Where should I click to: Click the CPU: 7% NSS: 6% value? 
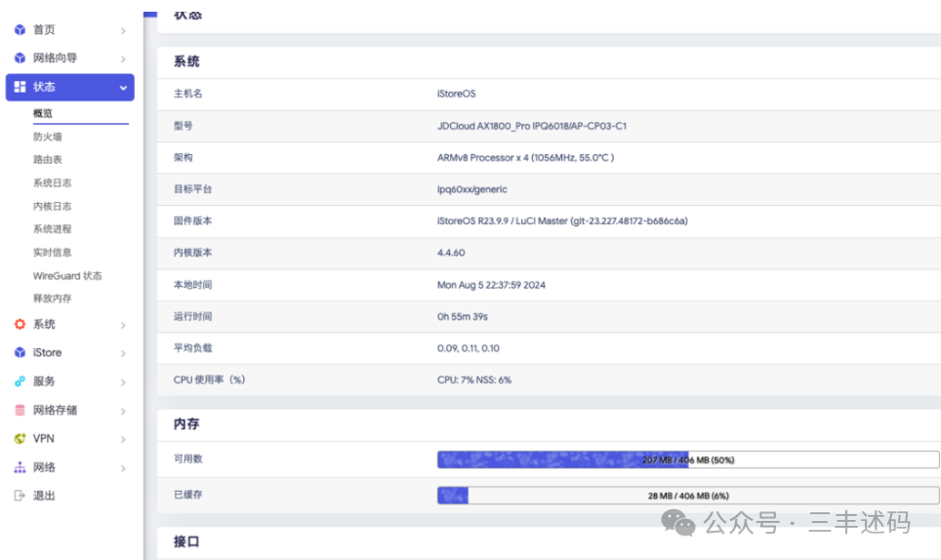(474, 380)
